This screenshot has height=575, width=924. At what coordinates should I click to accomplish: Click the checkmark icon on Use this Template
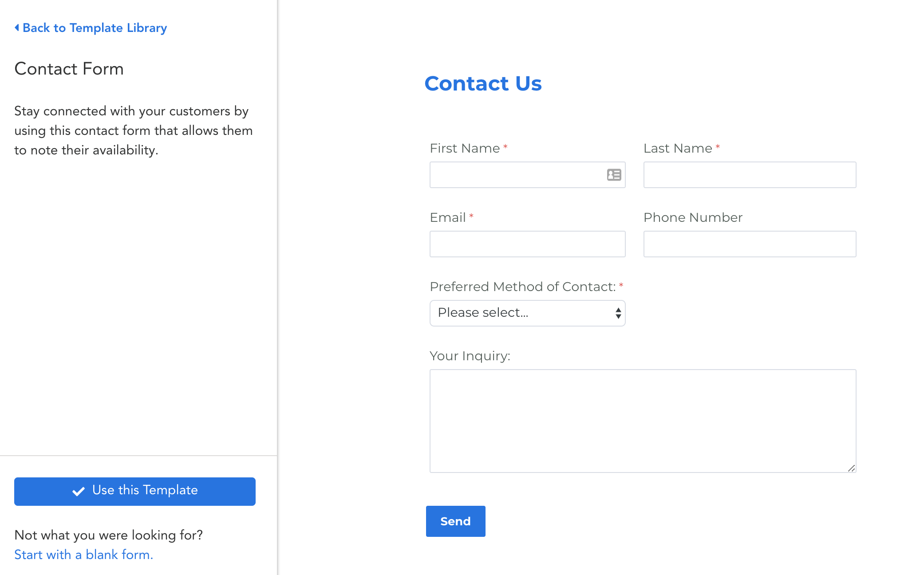tap(79, 491)
